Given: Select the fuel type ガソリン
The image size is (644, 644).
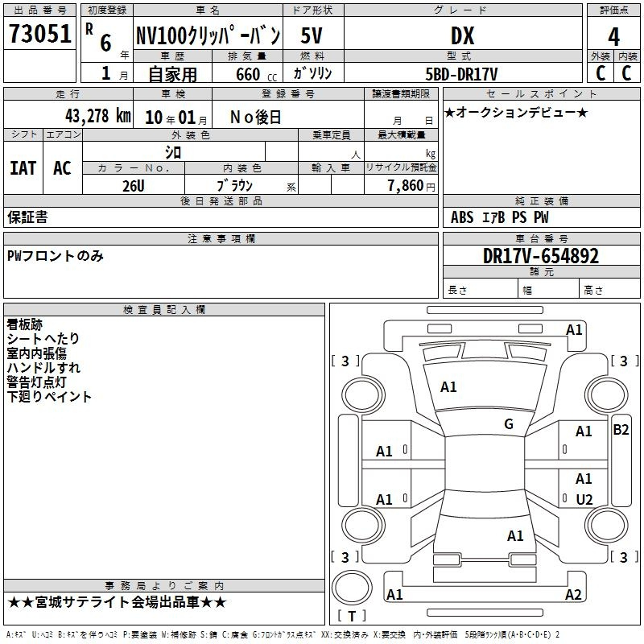Looking at the screenshot, I should tap(312, 73).
